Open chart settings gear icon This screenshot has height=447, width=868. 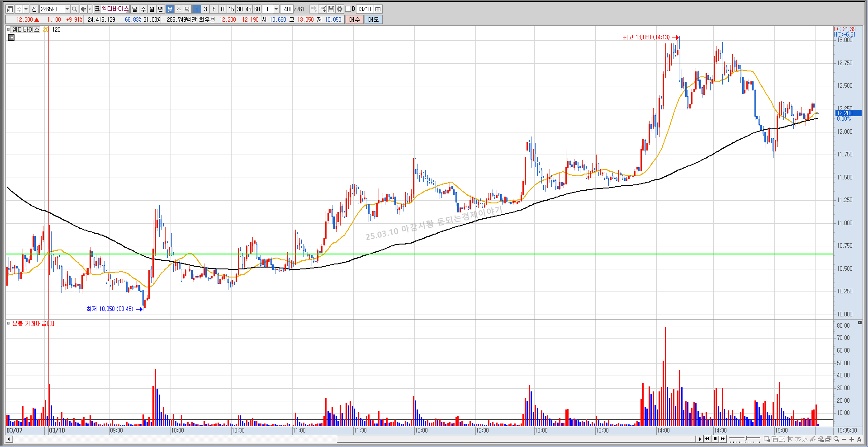click(x=340, y=9)
